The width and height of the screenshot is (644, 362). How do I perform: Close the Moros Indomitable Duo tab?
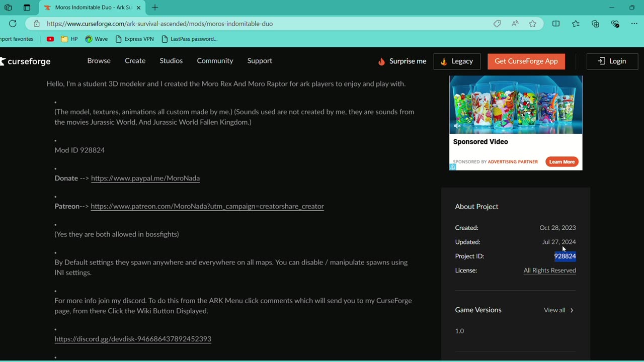tap(138, 8)
